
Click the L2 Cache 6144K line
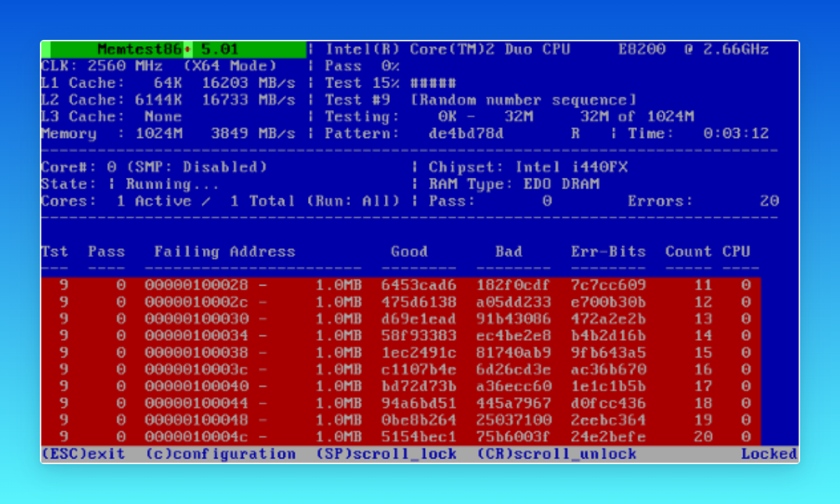coord(168,100)
